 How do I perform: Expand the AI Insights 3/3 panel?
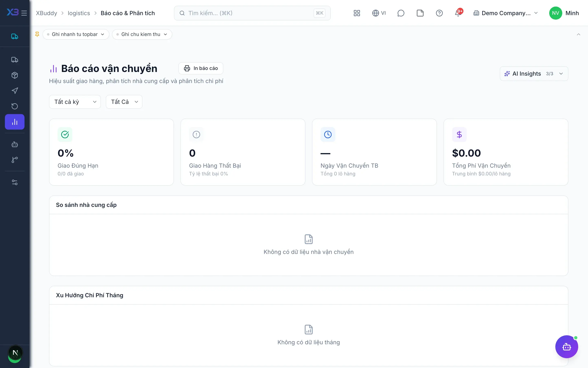[534, 74]
